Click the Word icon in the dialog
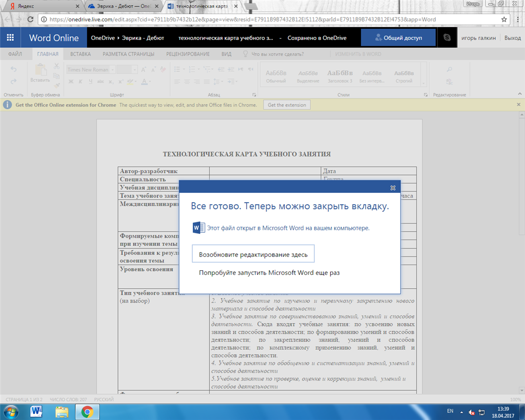 coord(198,228)
